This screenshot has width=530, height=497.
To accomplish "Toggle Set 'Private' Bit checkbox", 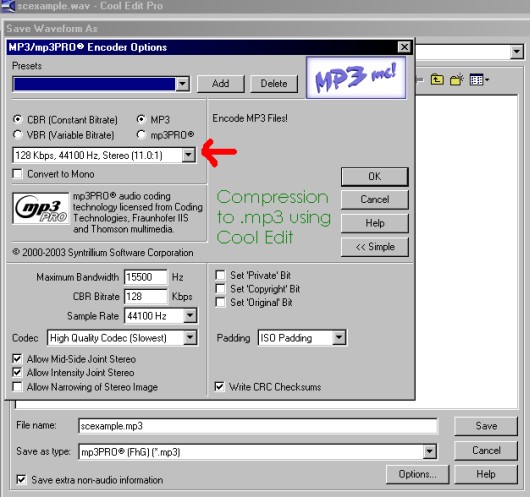I will (220, 275).
